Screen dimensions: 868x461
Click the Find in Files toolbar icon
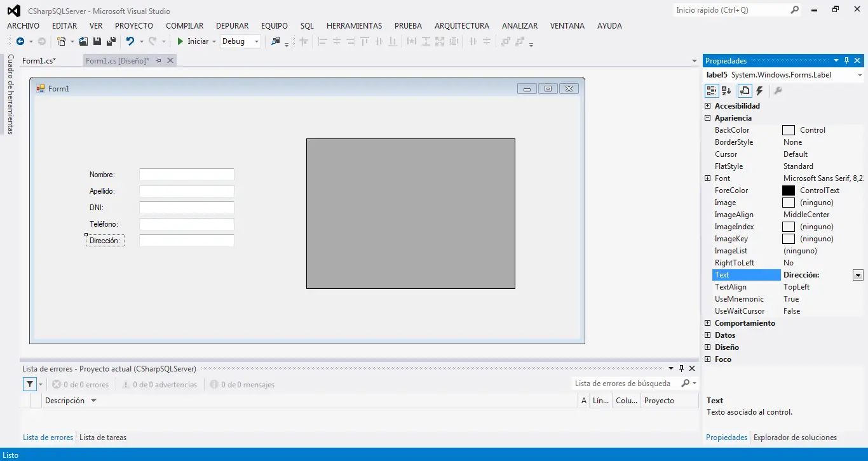[x=275, y=41]
